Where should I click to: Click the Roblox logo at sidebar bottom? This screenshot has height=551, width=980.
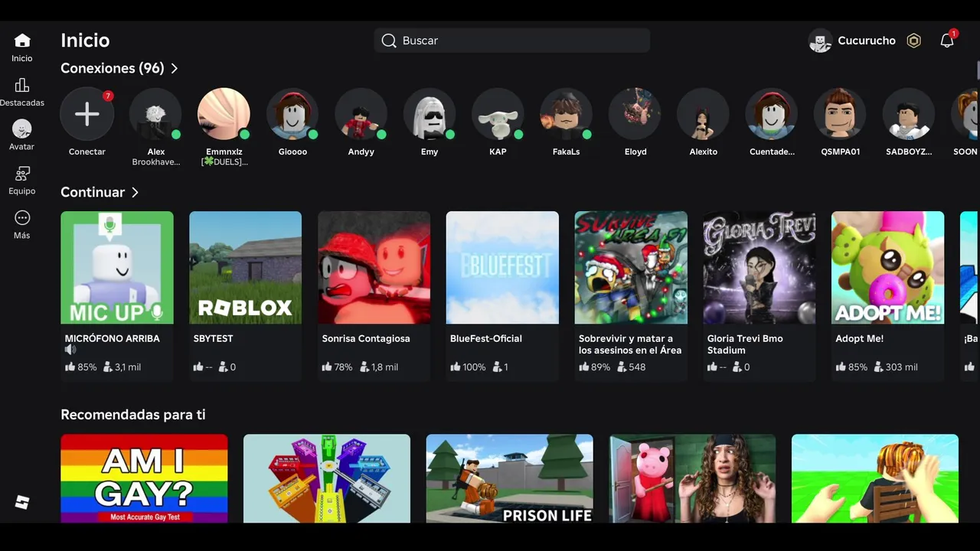pos(22,502)
